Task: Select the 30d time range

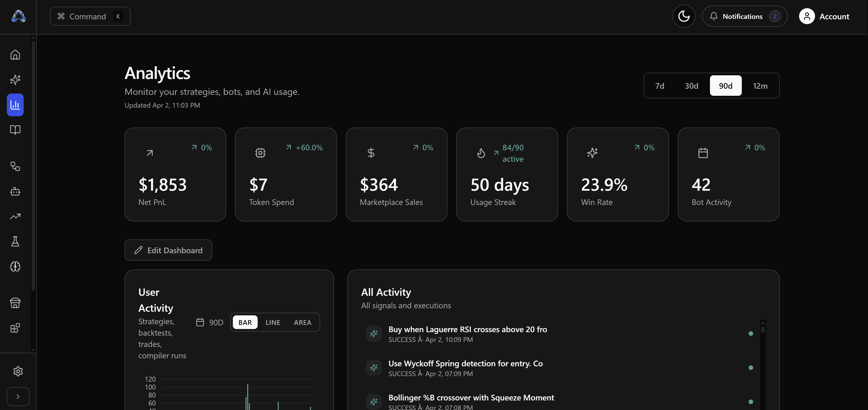Action: (692, 86)
